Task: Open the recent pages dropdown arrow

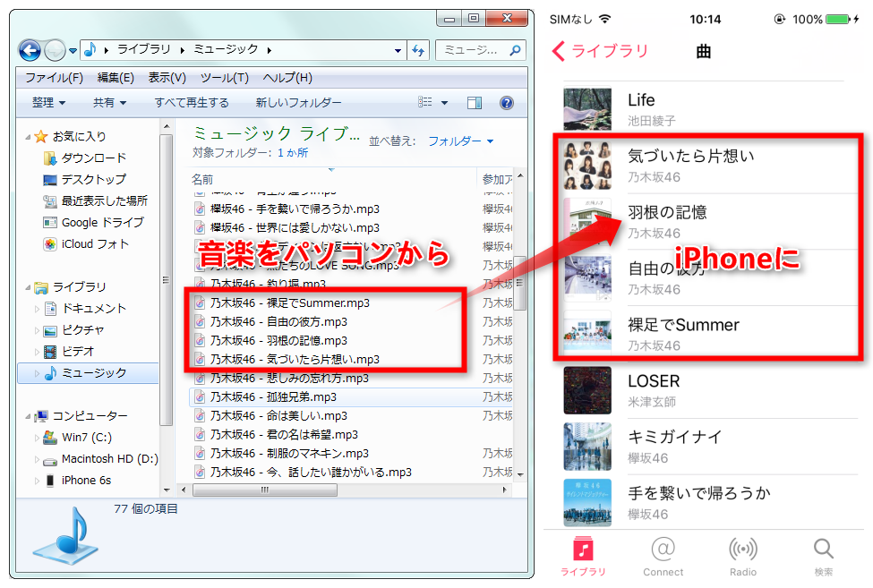Action: (x=73, y=51)
